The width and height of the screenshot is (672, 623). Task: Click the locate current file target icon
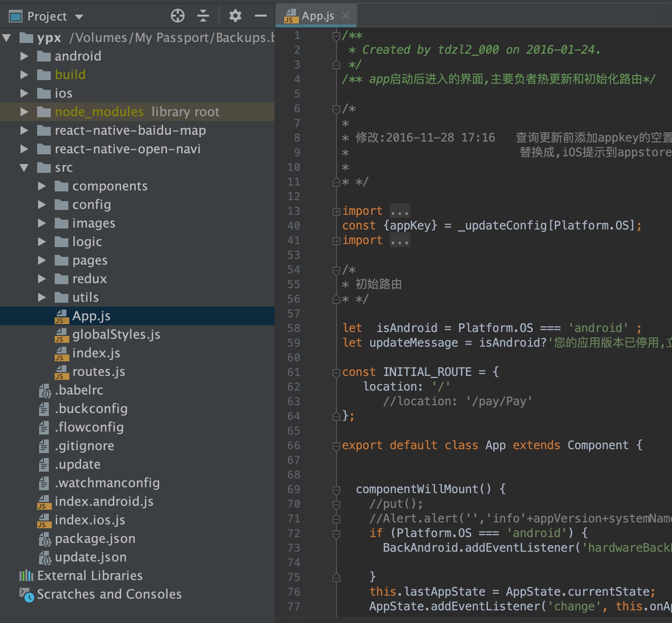click(178, 16)
